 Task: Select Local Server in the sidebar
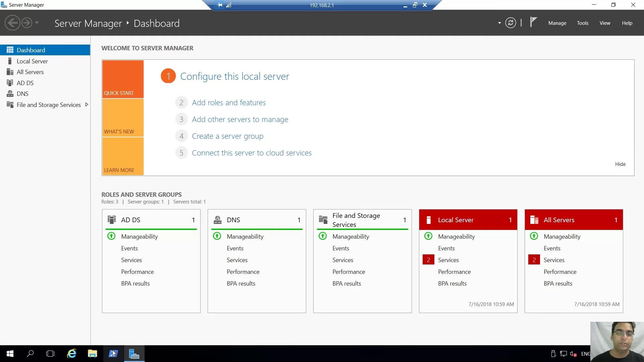pos(32,61)
